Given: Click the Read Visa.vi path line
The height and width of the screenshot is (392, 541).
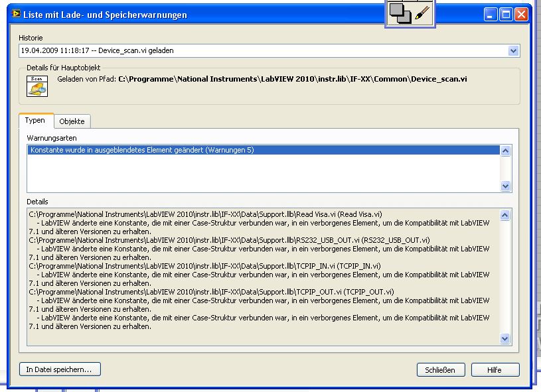Looking at the screenshot, I should coord(205,214).
